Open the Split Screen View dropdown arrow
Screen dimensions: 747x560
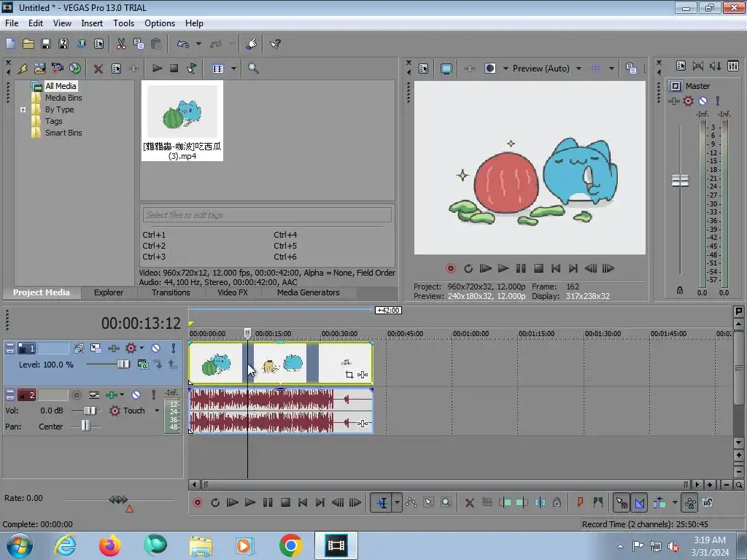506,69
